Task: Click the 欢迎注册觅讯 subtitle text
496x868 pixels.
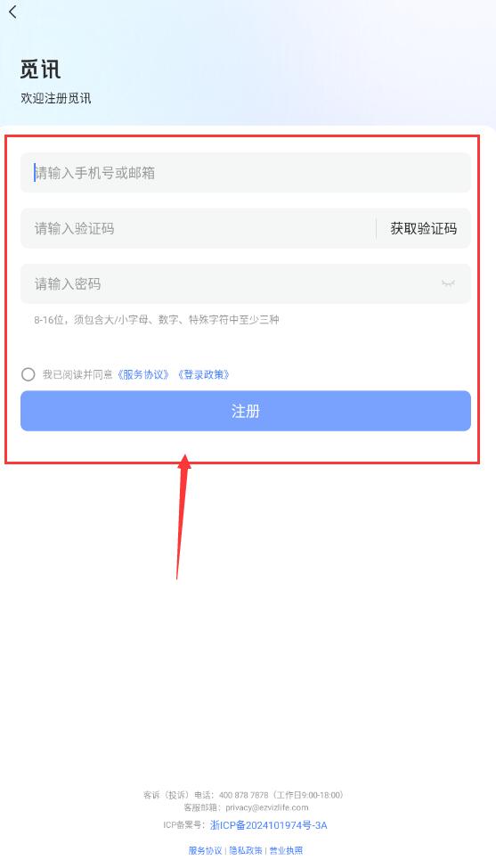Action: pos(56,98)
